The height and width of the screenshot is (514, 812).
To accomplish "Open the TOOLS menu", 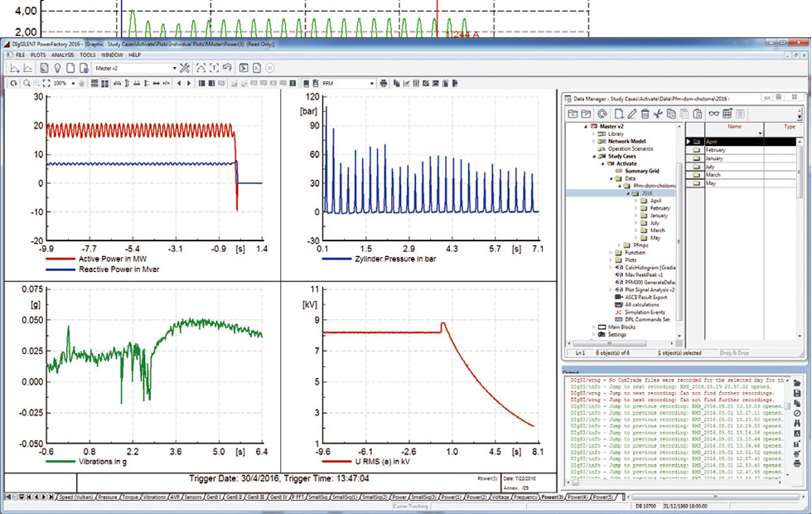I will [88, 55].
